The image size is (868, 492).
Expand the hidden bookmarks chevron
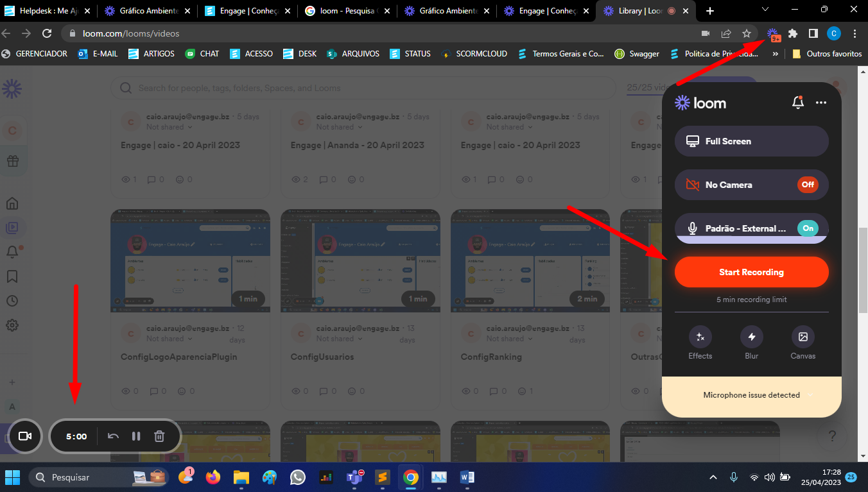point(776,54)
